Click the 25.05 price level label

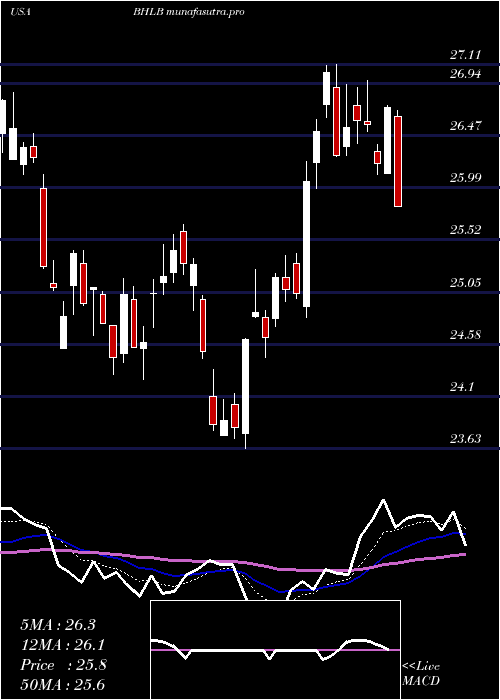point(465,282)
